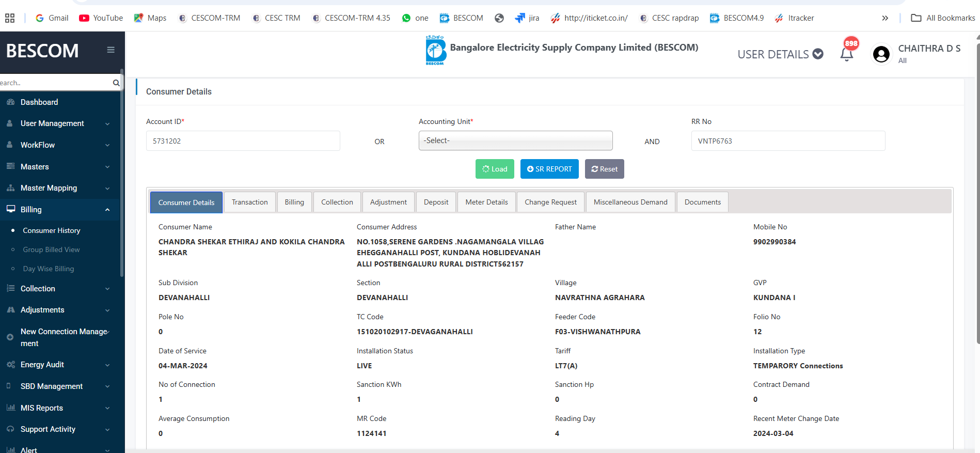Open Itracker bookmark
980x453 pixels.
coord(795,18)
